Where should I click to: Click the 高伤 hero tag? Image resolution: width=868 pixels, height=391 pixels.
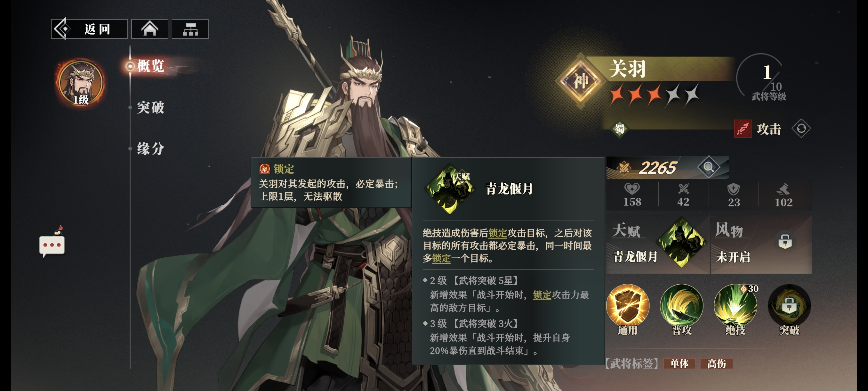pyautogui.click(x=716, y=363)
